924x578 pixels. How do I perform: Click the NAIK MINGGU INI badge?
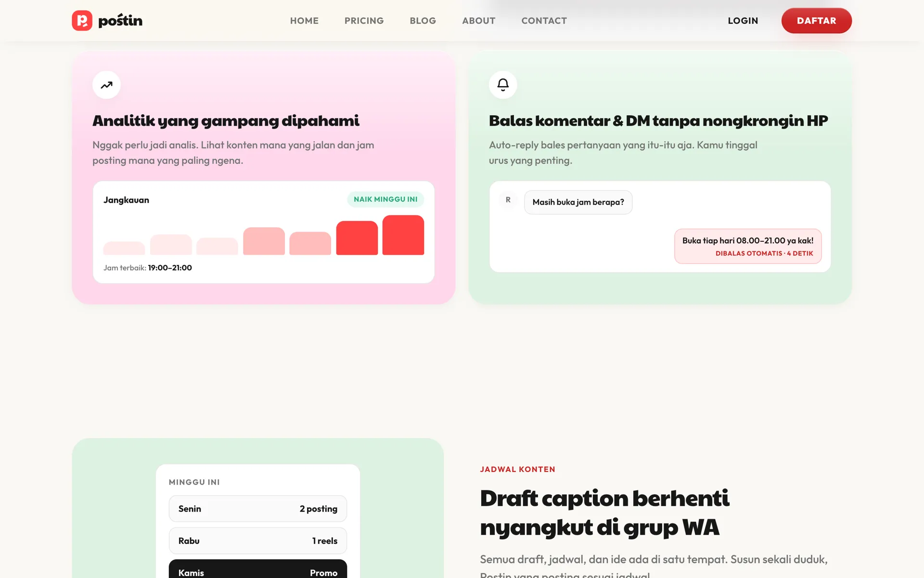[385, 199]
